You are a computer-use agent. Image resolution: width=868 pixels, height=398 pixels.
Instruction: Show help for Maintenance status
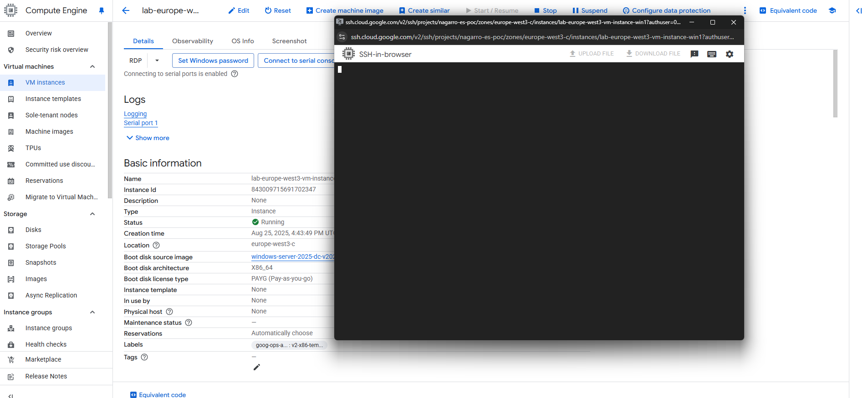pyautogui.click(x=189, y=322)
